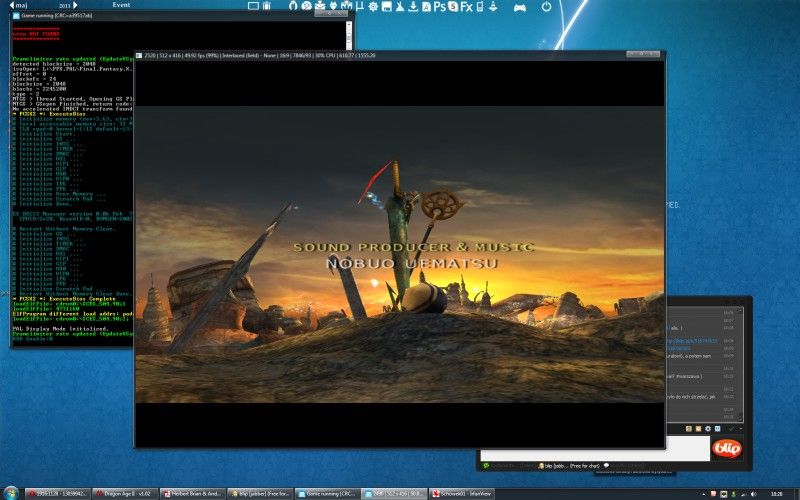Click the settings gear icon in top dock
800x500 pixels.
click(x=373, y=7)
